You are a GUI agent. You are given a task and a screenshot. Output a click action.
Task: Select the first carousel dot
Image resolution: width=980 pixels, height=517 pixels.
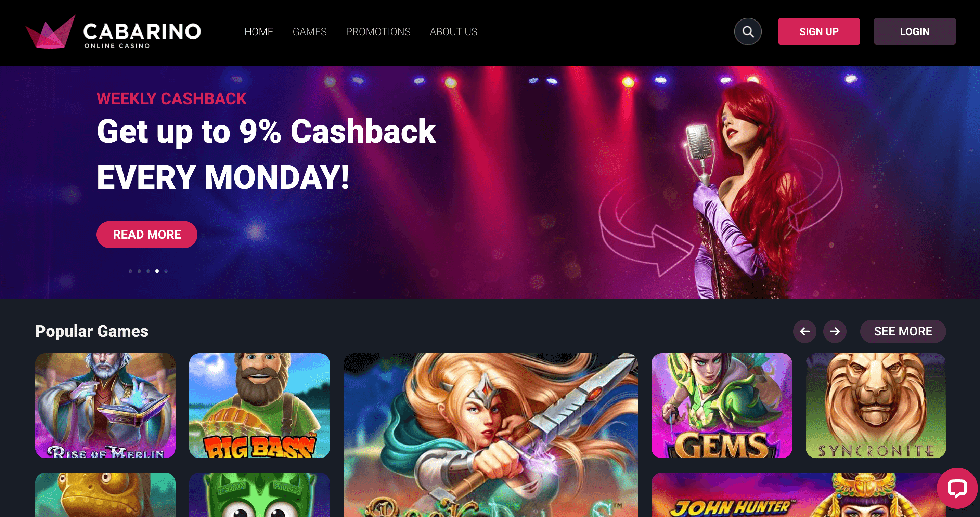pyautogui.click(x=130, y=271)
